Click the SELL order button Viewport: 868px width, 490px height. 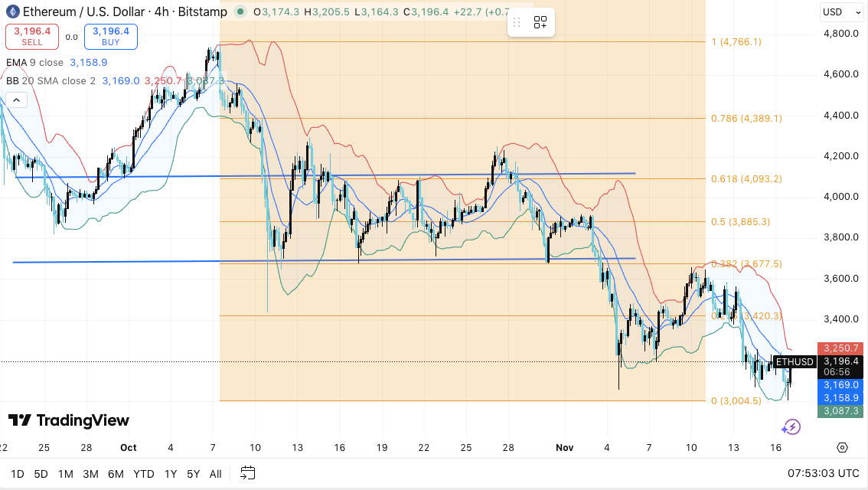(31, 36)
